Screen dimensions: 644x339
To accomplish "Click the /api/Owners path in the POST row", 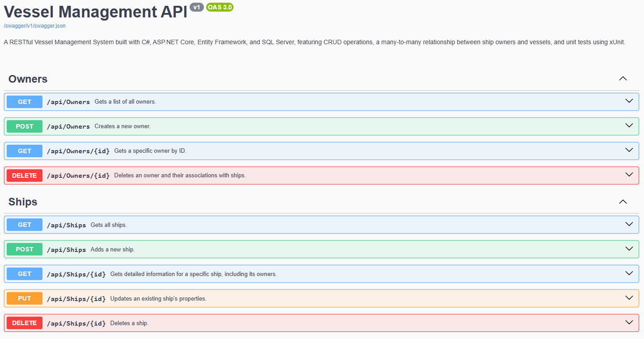I will 68,126.
